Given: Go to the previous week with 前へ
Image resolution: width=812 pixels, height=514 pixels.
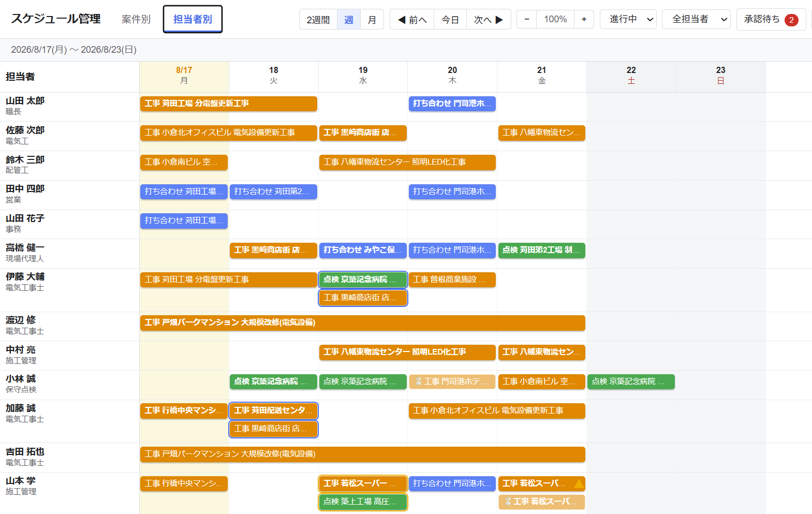Looking at the screenshot, I should coord(412,20).
